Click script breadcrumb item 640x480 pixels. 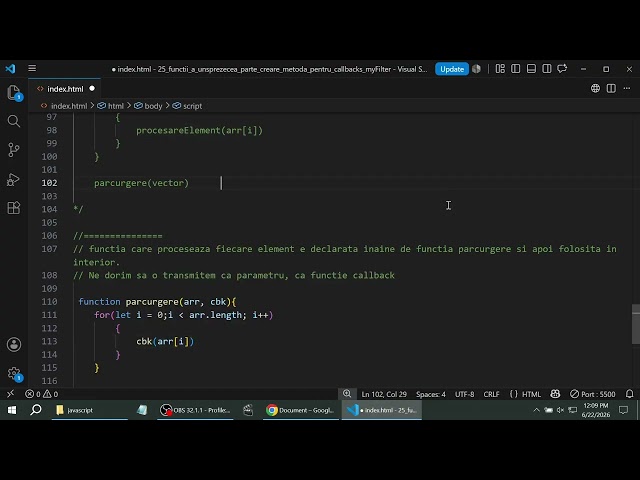(187, 106)
